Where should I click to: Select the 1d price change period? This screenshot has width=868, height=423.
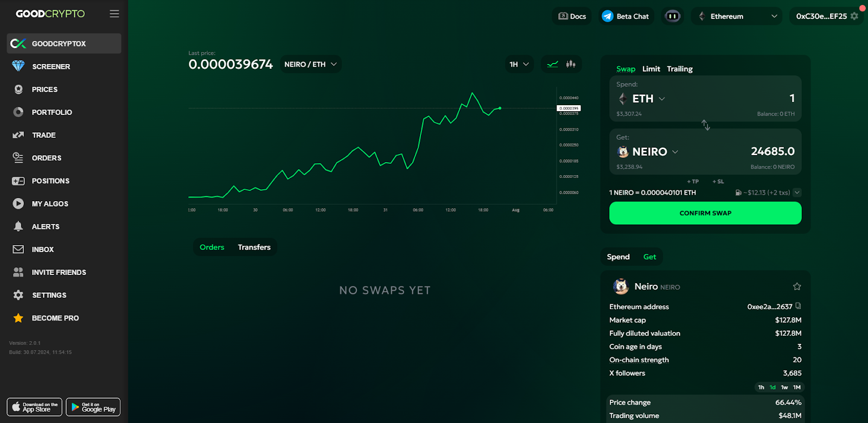(x=773, y=387)
